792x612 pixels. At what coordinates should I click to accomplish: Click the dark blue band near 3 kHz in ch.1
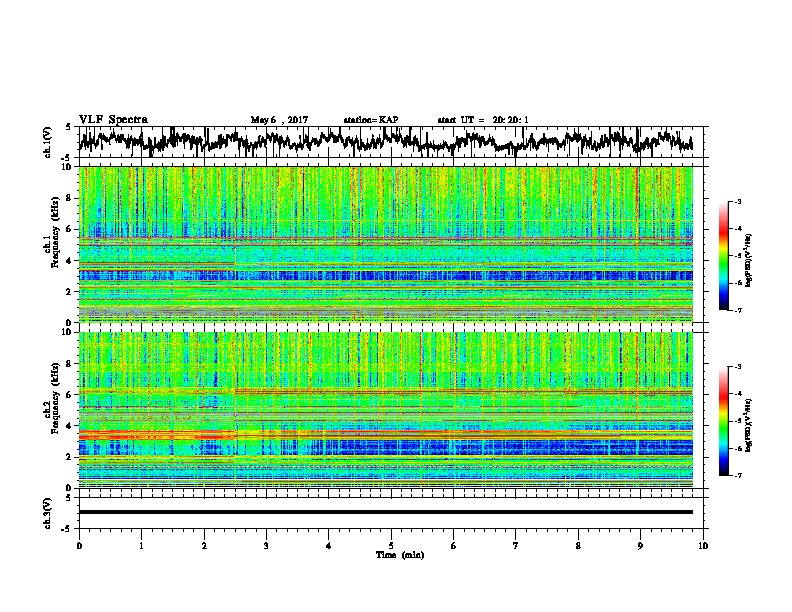(x=386, y=276)
